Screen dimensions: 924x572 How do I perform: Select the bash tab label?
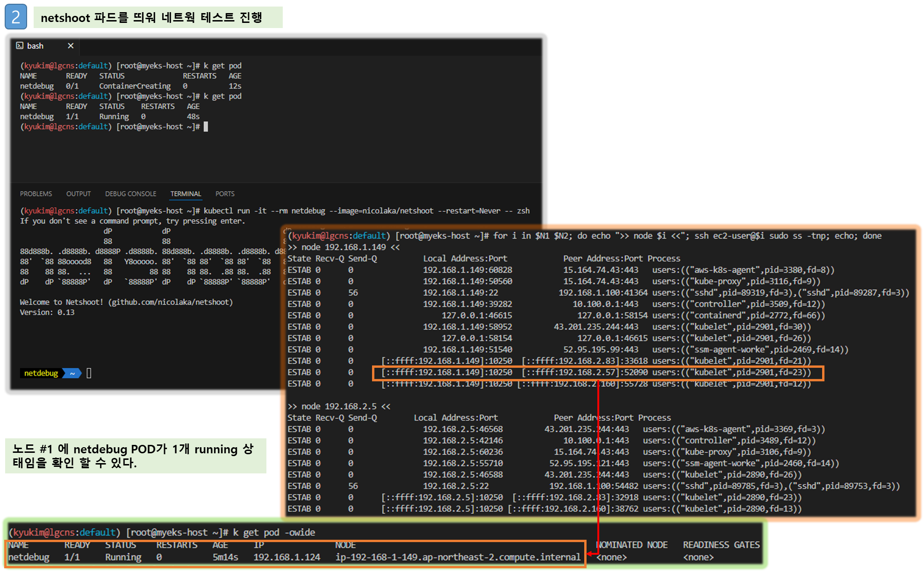[35, 46]
